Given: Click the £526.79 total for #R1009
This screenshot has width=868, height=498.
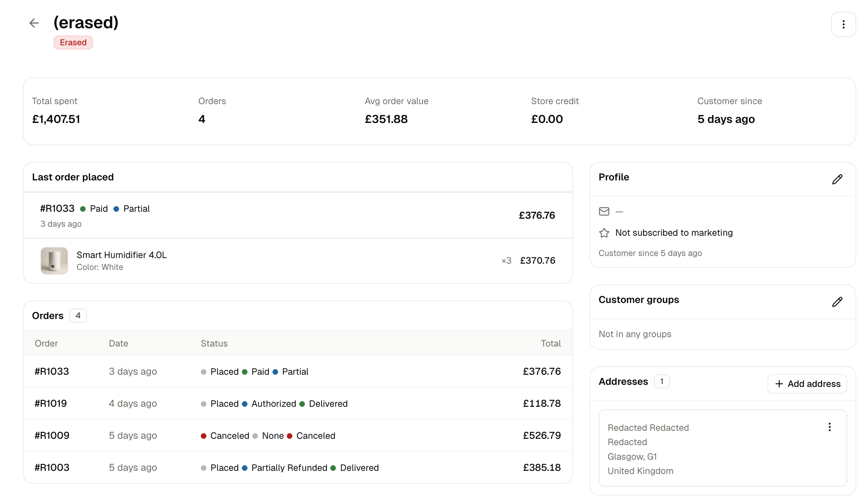Looking at the screenshot, I should [542, 435].
